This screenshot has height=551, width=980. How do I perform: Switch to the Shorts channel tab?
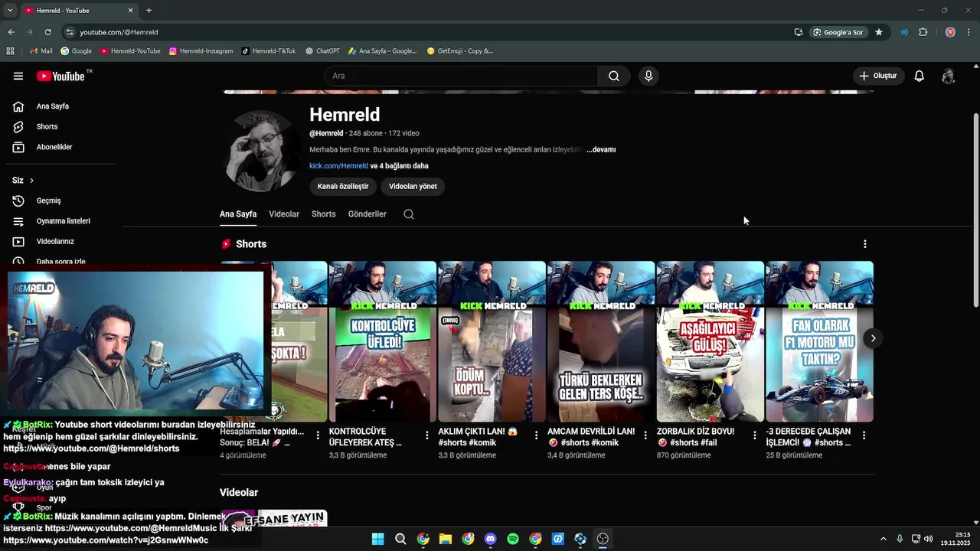click(324, 214)
